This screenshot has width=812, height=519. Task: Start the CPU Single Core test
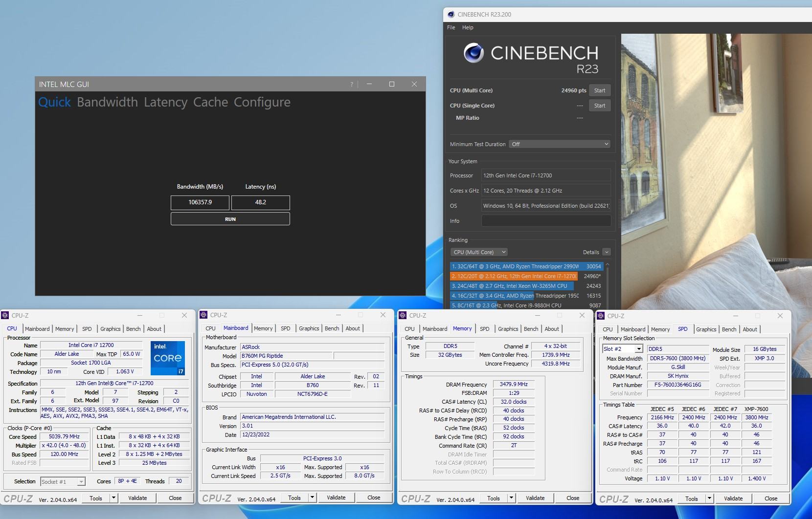tap(600, 106)
